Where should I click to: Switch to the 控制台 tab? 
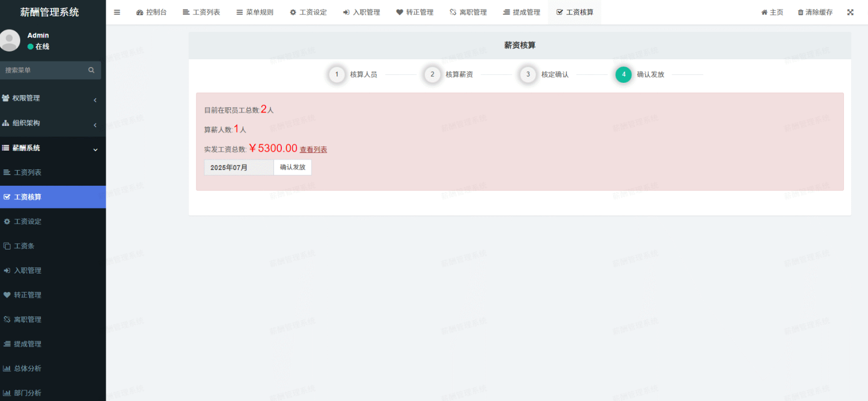152,12
